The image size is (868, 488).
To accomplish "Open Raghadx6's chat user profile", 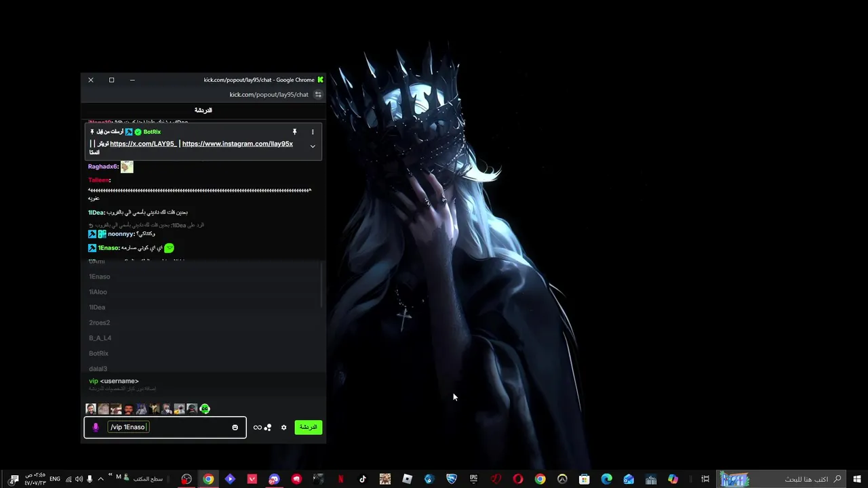I will pos(102,167).
